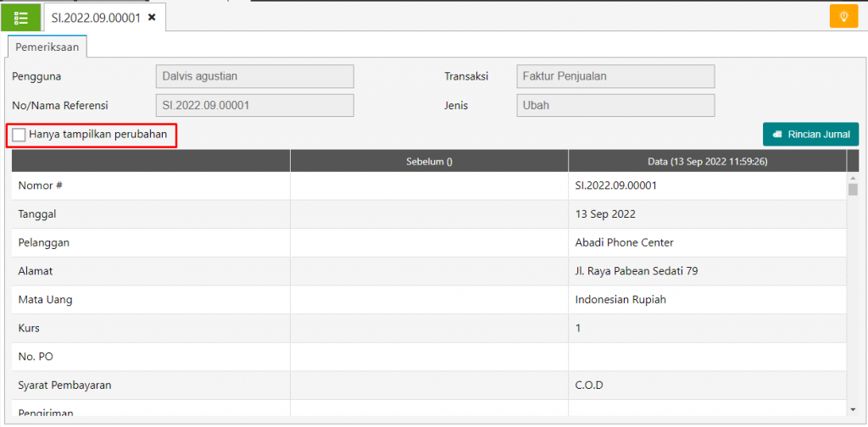
Task: Open Rincian Jurnal button
Action: [x=810, y=135]
